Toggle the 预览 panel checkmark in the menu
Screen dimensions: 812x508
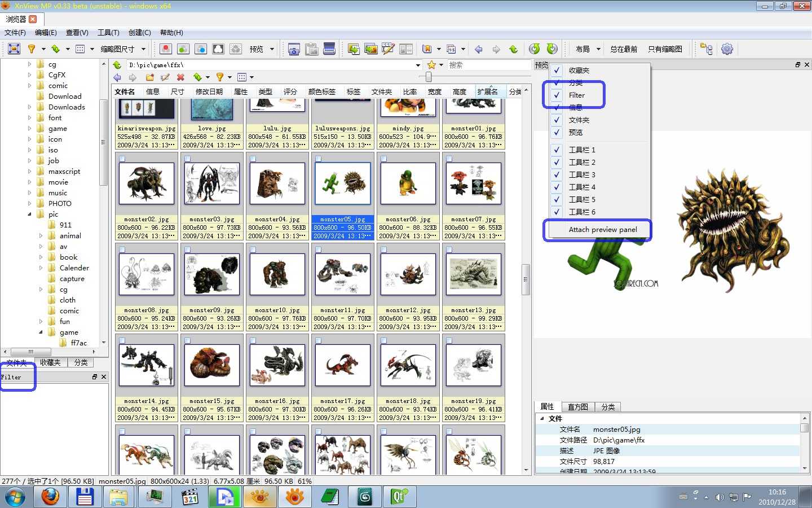[x=557, y=133]
